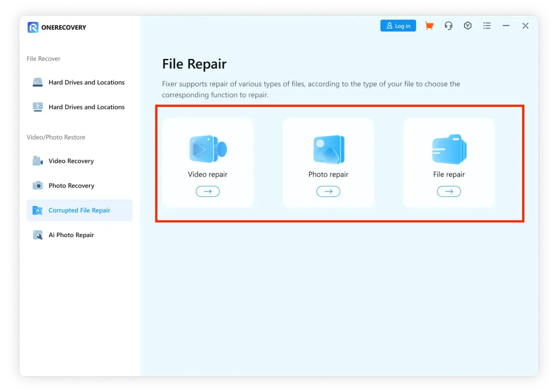Open Ai Photo Repair in the sidebar

pyautogui.click(x=71, y=235)
